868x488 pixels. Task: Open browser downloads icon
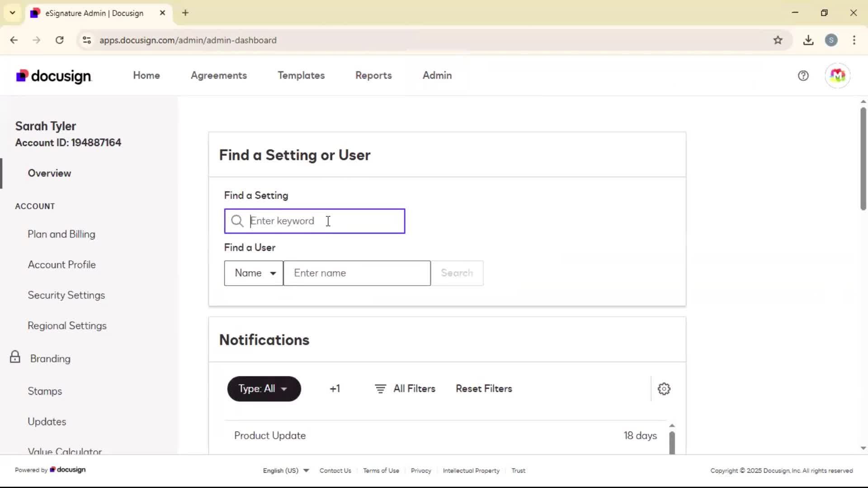point(808,40)
